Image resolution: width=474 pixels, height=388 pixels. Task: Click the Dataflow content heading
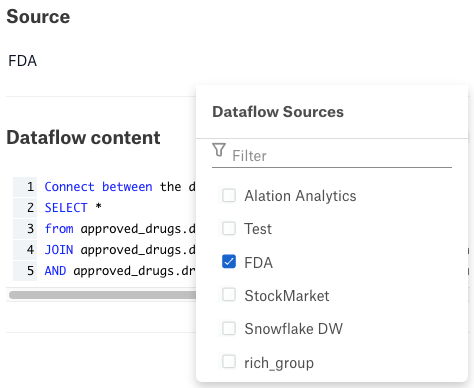coord(83,138)
